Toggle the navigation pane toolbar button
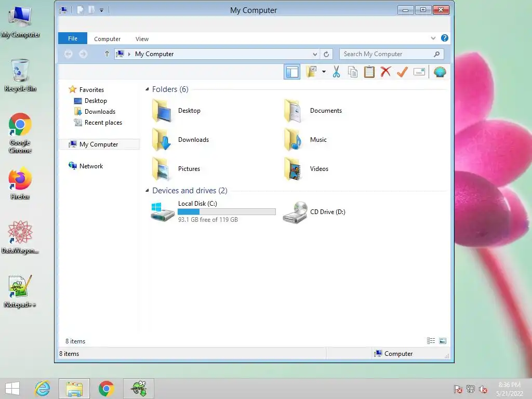 [x=292, y=72]
